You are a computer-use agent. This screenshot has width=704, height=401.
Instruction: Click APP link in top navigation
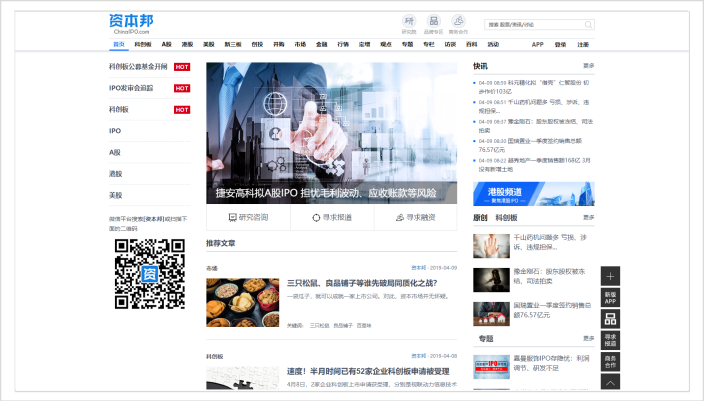click(x=537, y=44)
